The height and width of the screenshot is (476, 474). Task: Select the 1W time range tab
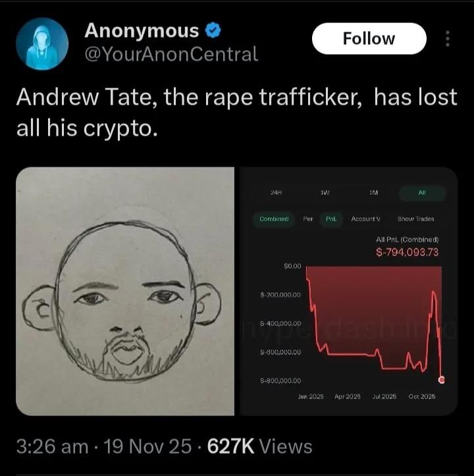tap(325, 192)
